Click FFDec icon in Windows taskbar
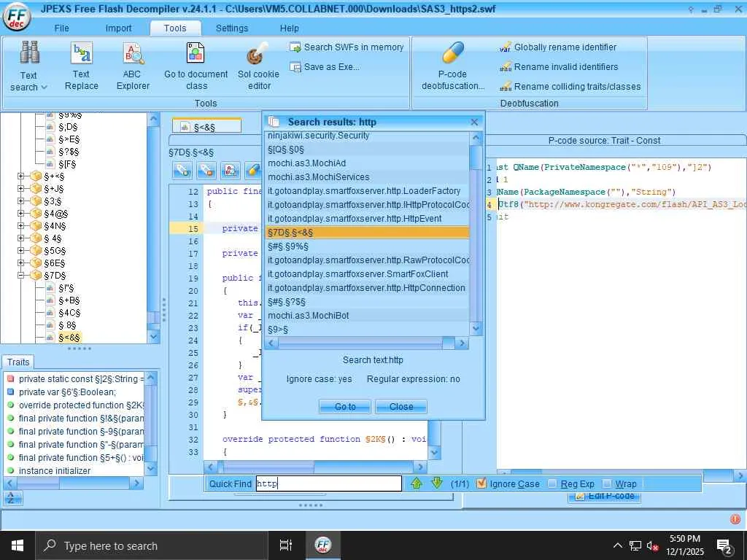 pos(323,545)
